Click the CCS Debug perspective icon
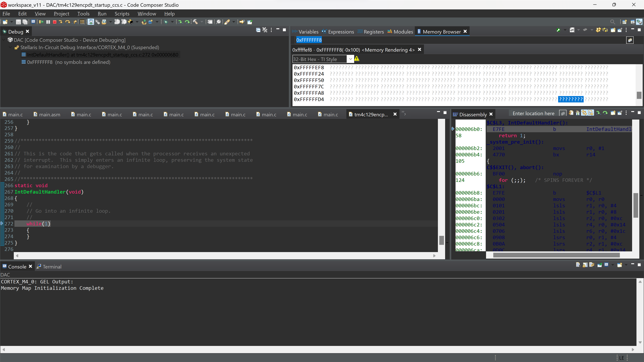The height and width of the screenshot is (362, 644). point(639,22)
